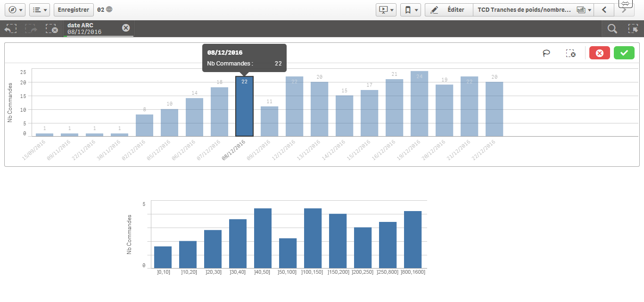Open the storytelling presentation menu

click(x=386, y=9)
